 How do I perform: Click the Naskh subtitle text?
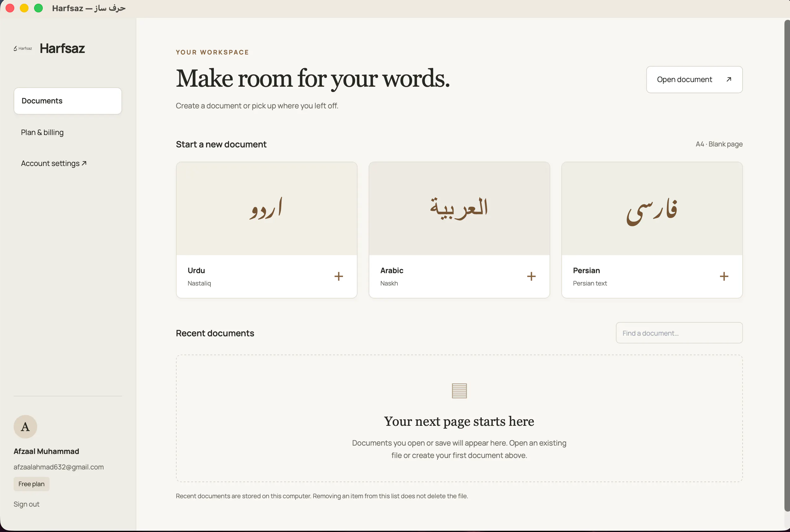pyautogui.click(x=389, y=283)
